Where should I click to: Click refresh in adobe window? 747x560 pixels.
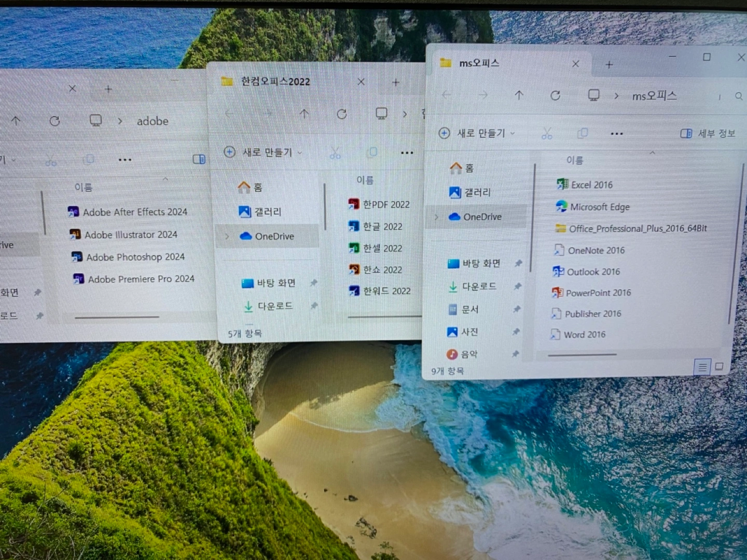(54, 121)
